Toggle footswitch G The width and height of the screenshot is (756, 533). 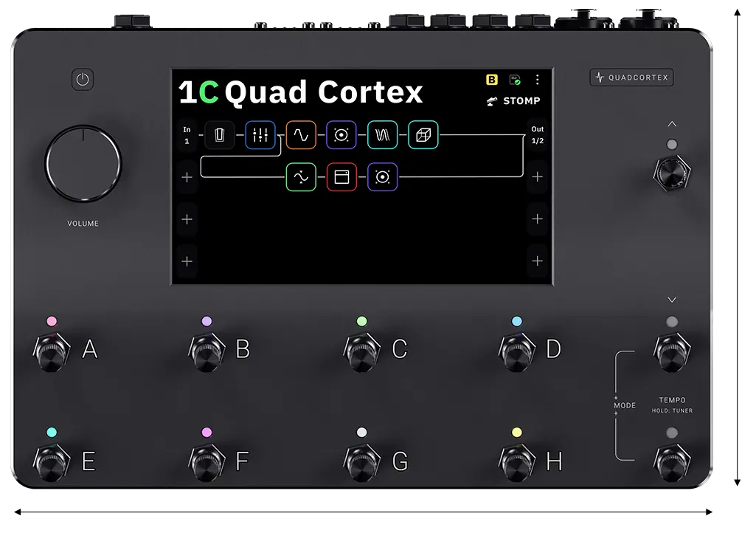point(361,463)
